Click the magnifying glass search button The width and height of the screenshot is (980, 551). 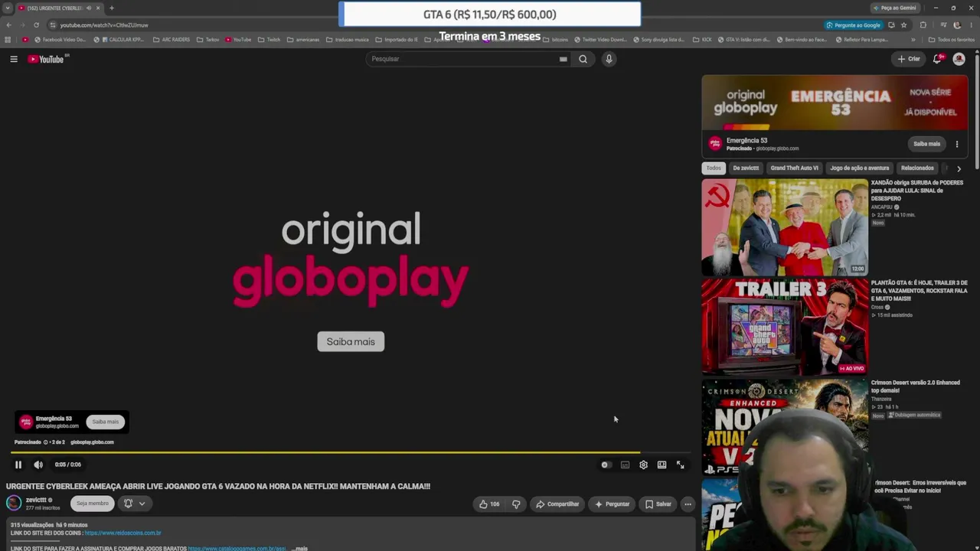583,59
